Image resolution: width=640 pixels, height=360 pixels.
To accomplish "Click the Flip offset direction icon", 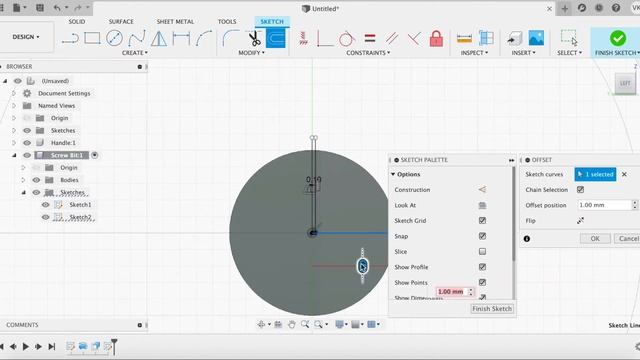I will pyautogui.click(x=580, y=221).
